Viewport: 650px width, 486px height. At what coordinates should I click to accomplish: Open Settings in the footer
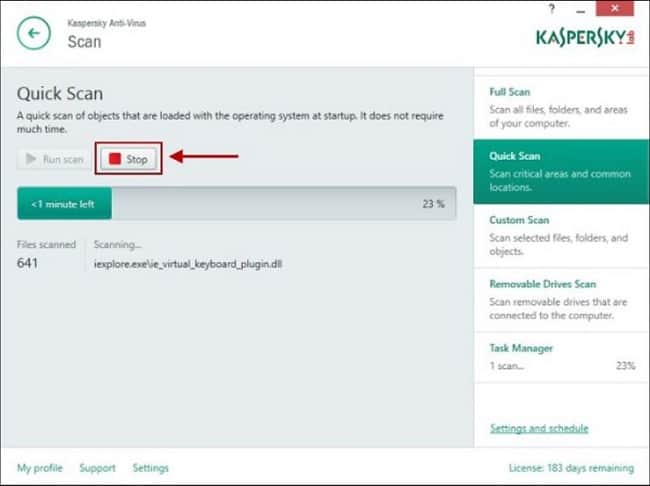click(x=150, y=468)
